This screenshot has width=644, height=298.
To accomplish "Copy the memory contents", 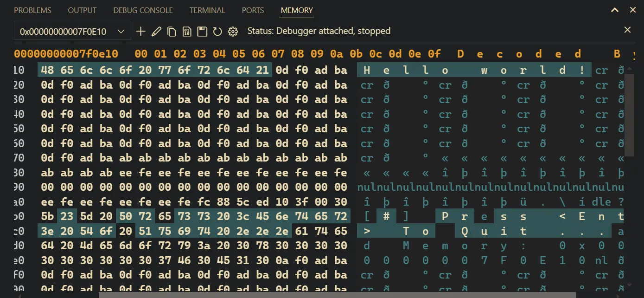I will (x=172, y=31).
